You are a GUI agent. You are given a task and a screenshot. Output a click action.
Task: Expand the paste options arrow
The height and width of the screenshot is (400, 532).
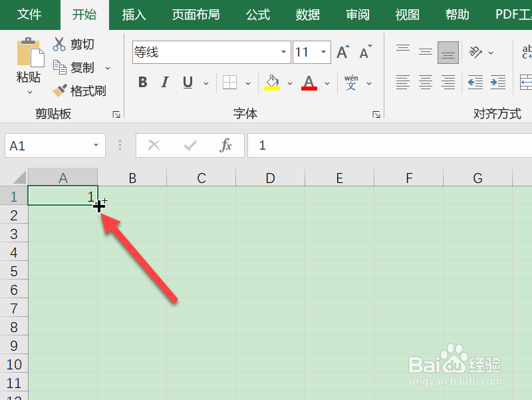coord(30,92)
